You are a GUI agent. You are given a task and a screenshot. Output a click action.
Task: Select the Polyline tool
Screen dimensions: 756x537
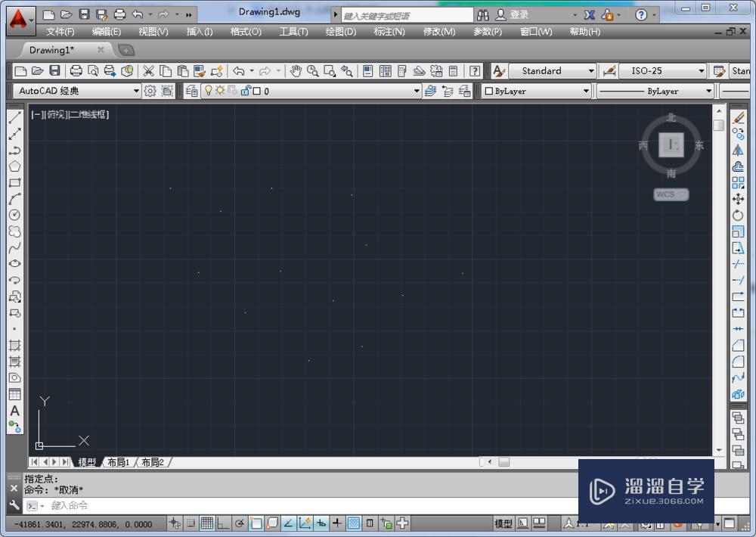click(14, 150)
